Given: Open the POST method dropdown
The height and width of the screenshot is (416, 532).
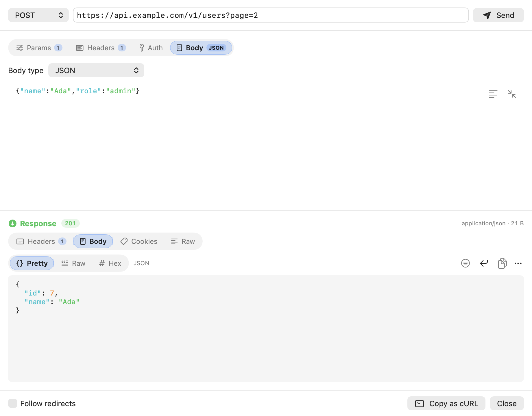Looking at the screenshot, I should [38, 15].
